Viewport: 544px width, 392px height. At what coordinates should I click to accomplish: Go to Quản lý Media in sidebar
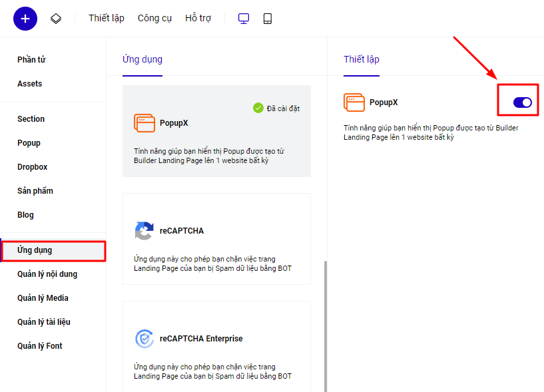(43, 298)
